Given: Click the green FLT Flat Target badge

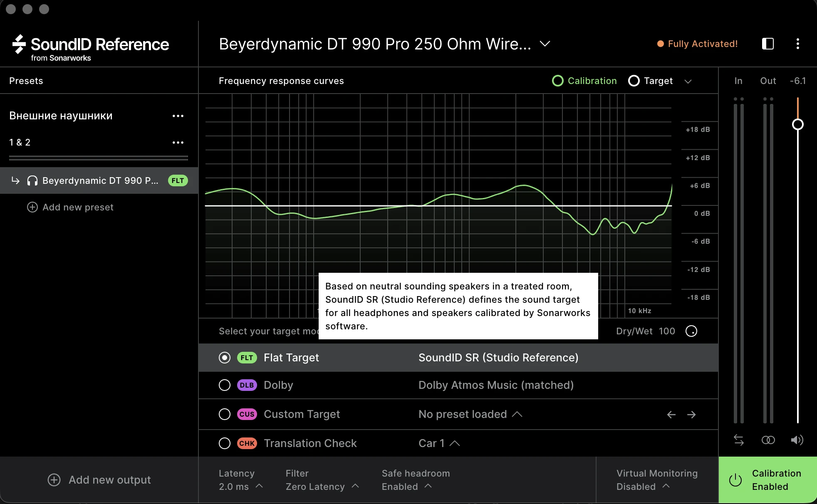Looking at the screenshot, I should click(x=247, y=358).
